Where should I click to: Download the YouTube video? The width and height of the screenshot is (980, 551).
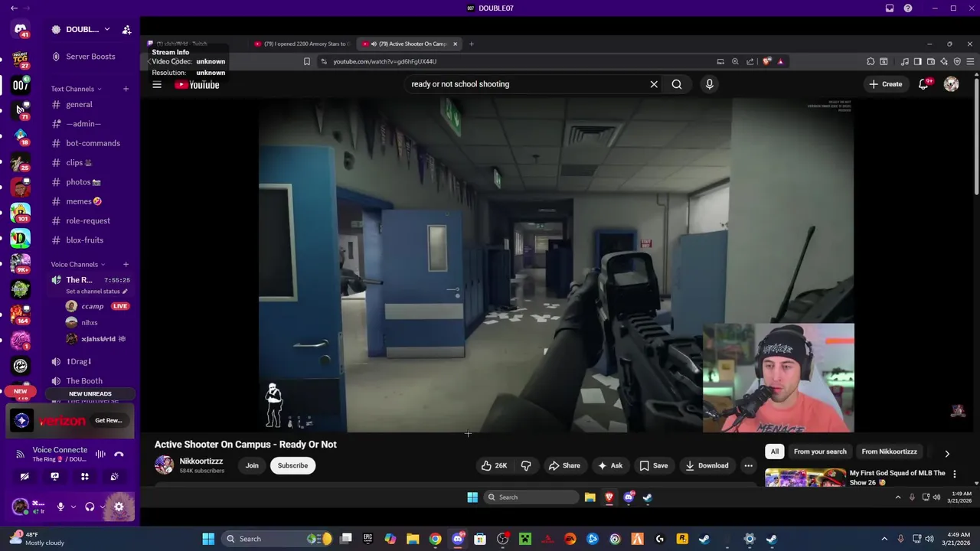point(707,465)
